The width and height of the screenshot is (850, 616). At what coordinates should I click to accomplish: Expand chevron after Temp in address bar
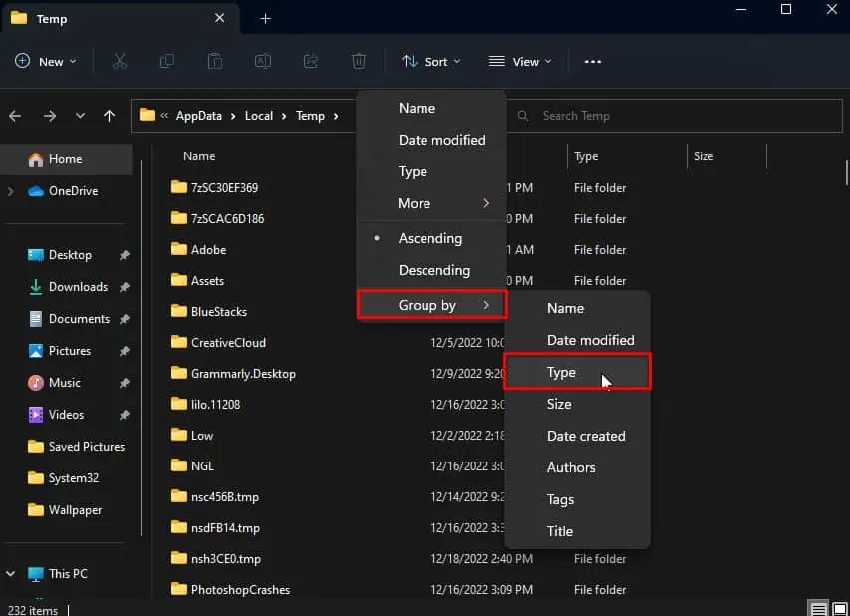pyautogui.click(x=336, y=116)
